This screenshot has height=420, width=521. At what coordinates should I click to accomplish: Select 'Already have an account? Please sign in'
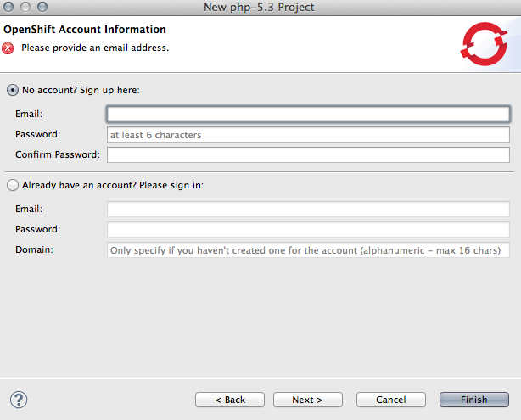tap(13, 185)
